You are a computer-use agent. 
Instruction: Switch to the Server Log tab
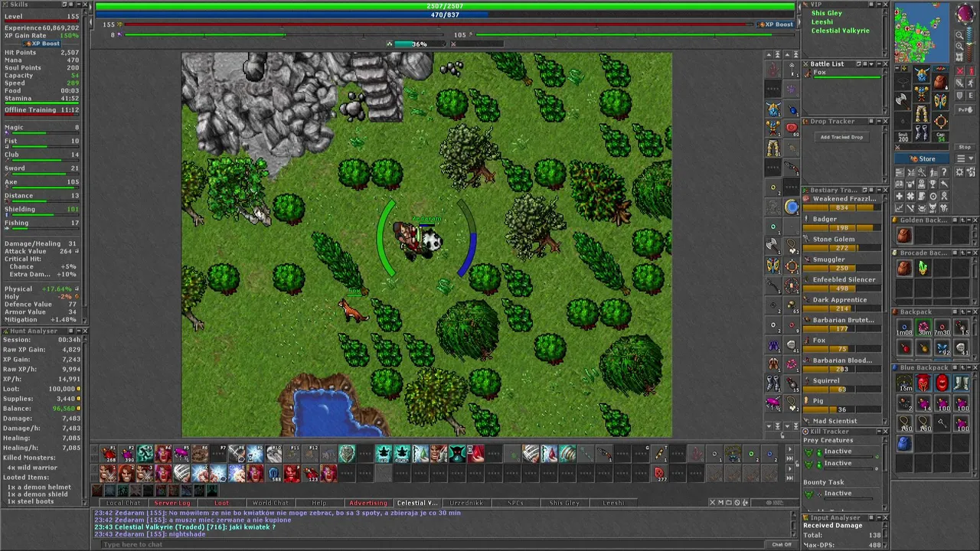pyautogui.click(x=172, y=503)
